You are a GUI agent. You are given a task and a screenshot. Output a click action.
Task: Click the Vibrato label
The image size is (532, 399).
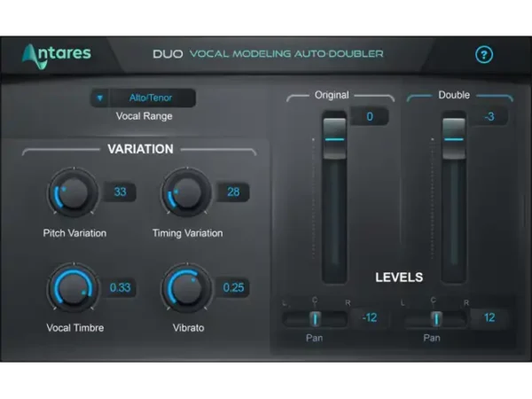pyautogui.click(x=188, y=328)
